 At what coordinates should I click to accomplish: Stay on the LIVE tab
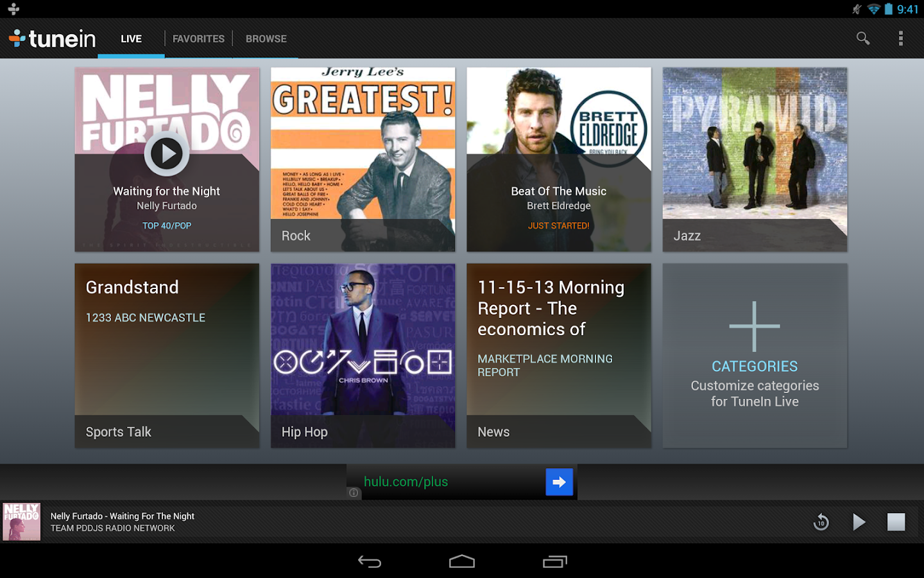point(131,39)
